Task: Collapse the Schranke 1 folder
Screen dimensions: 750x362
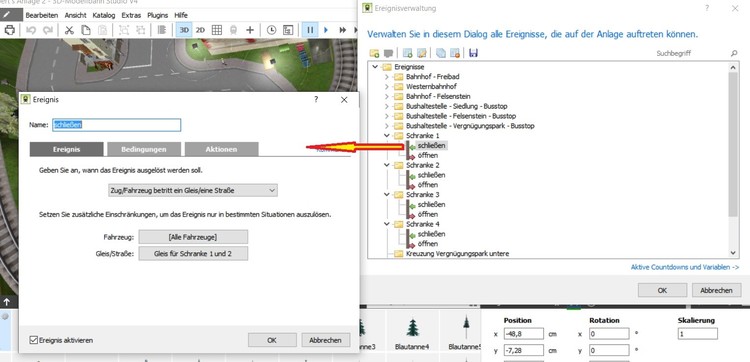Action: point(386,136)
